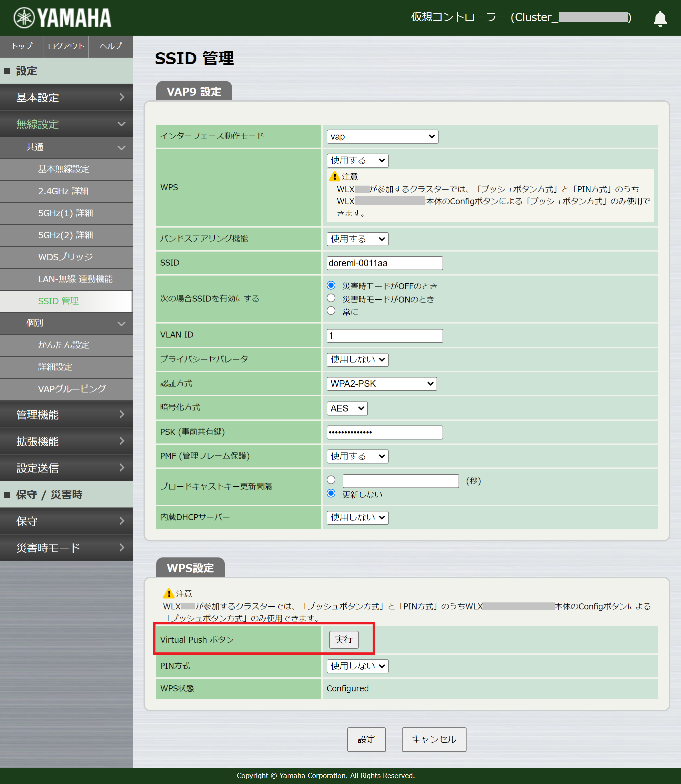Click the キャンセル button
Screen dimensions: 681x784
pos(434,739)
